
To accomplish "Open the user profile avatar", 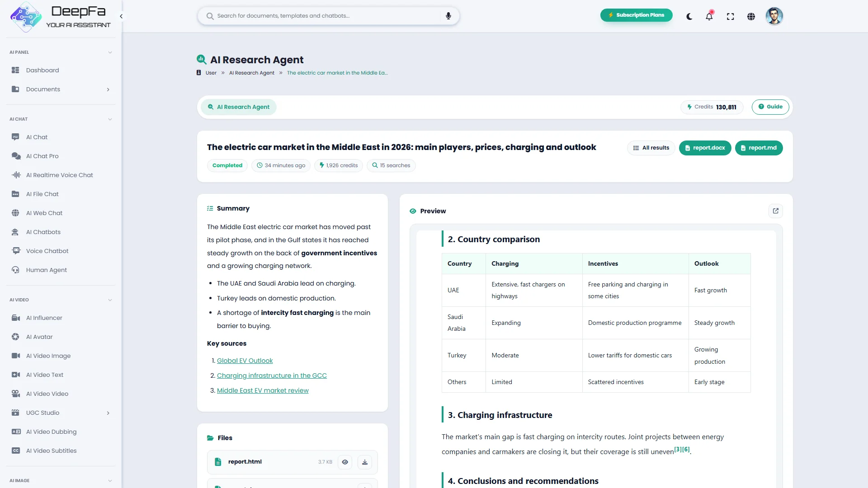I will click(x=774, y=16).
